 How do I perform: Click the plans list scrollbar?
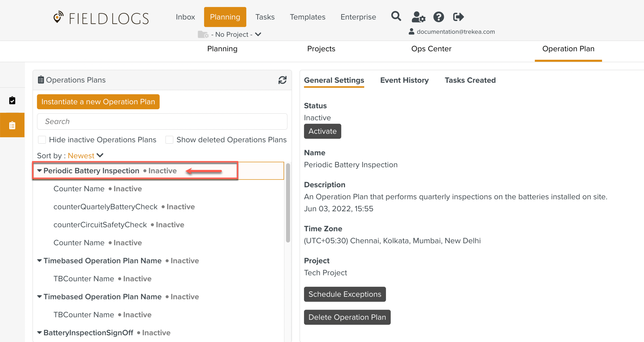(288, 203)
